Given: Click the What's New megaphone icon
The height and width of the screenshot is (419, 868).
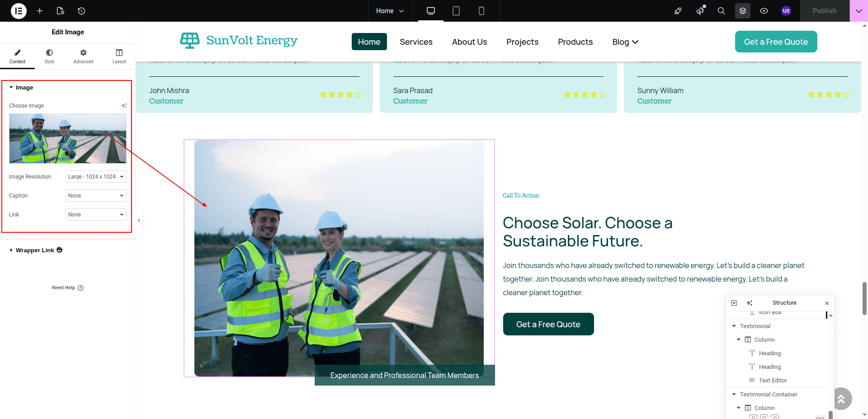Looking at the screenshot, I should click(700, 11).
